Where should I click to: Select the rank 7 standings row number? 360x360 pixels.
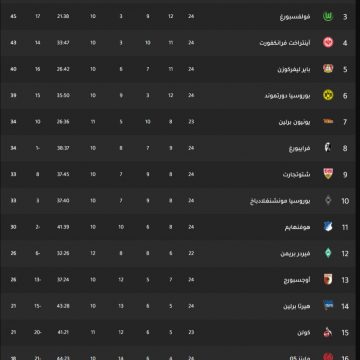tap(345, 122)
